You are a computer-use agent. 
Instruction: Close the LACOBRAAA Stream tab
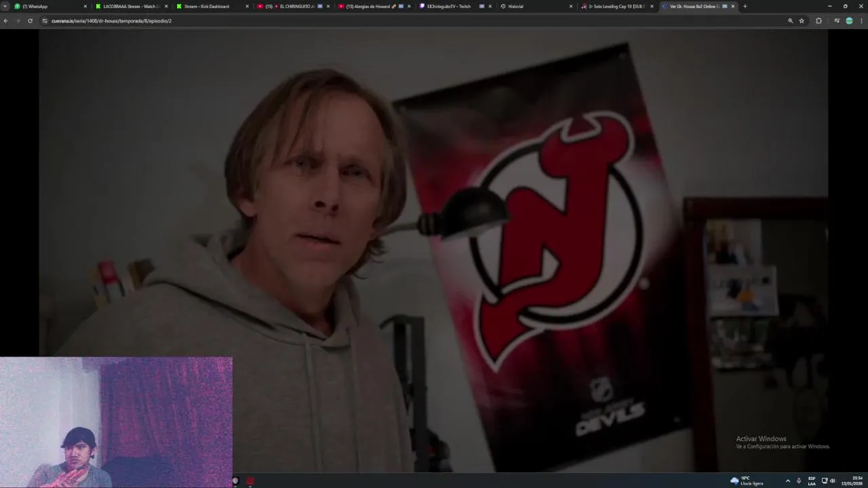tap(166, 6)
